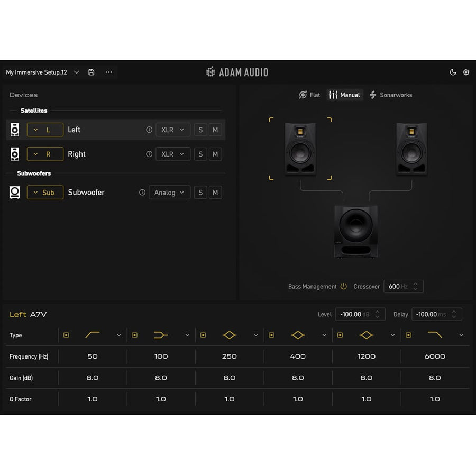Toggle Bass Management power button
The width and height of the screenshot is (476, 476).
(343, 286)
